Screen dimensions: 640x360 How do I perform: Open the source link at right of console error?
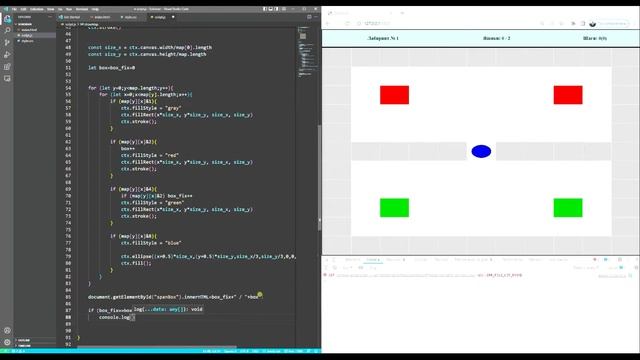(612, 276)
